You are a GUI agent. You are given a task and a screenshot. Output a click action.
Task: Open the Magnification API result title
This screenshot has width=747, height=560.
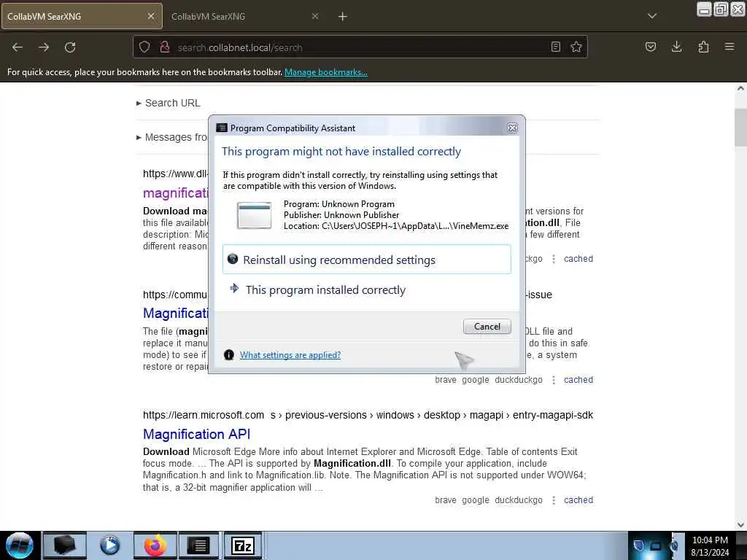pyautogui.click(x=196, y=435)
